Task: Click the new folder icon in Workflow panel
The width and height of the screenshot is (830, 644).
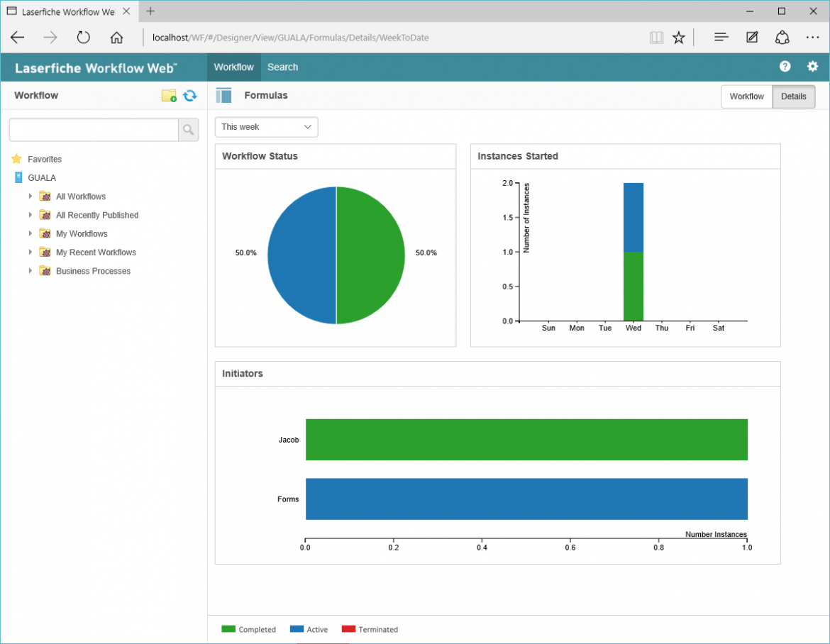Action: [x=169, y=96]
